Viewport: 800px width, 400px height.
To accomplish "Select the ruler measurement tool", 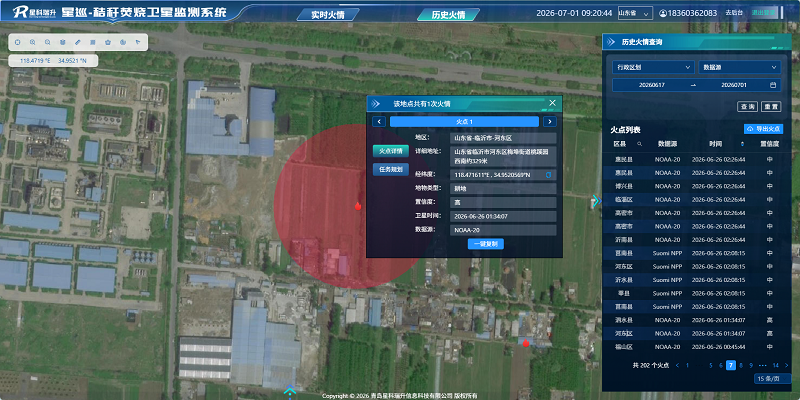I will pyautogui.click(x=78, y=42).
